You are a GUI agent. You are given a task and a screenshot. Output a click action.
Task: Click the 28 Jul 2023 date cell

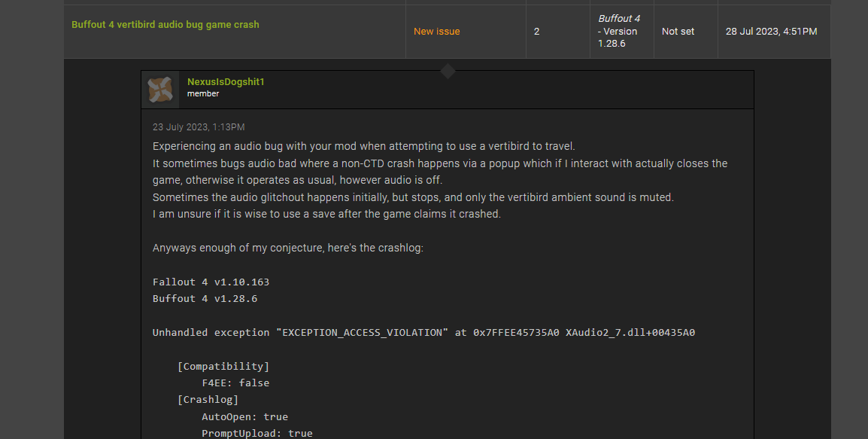click(771, 32)
